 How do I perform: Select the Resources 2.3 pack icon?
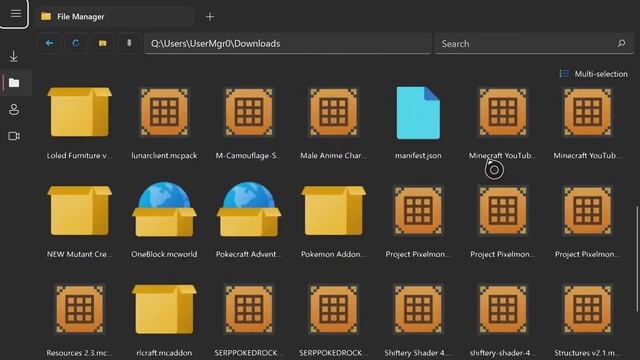[x=80, y=309]
